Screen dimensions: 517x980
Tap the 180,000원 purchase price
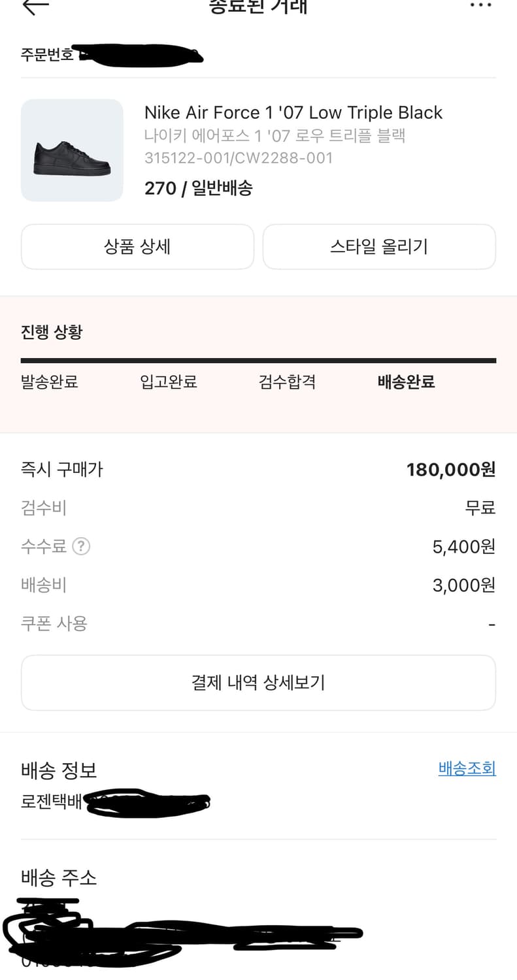(x=450, y=469)
